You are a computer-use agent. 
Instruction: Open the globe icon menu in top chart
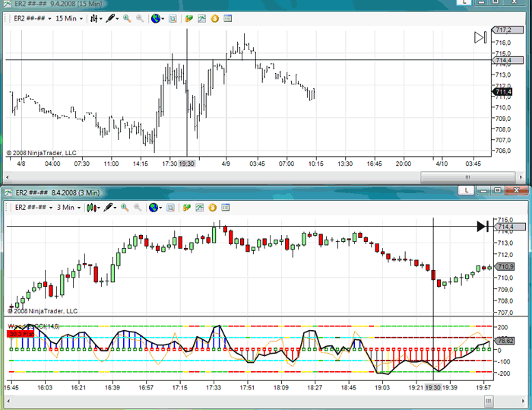tap(157, 17)
